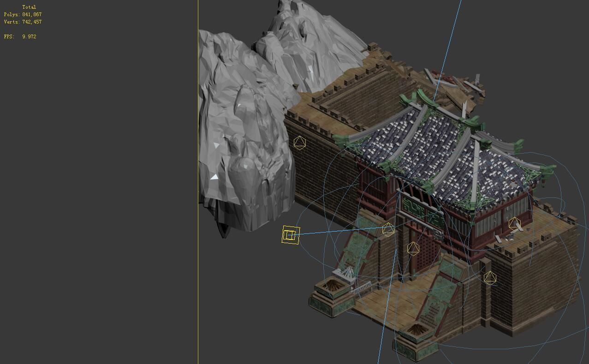Select the light gizmo on the right front buttress
589x364 pixels.
coord(490,278)
